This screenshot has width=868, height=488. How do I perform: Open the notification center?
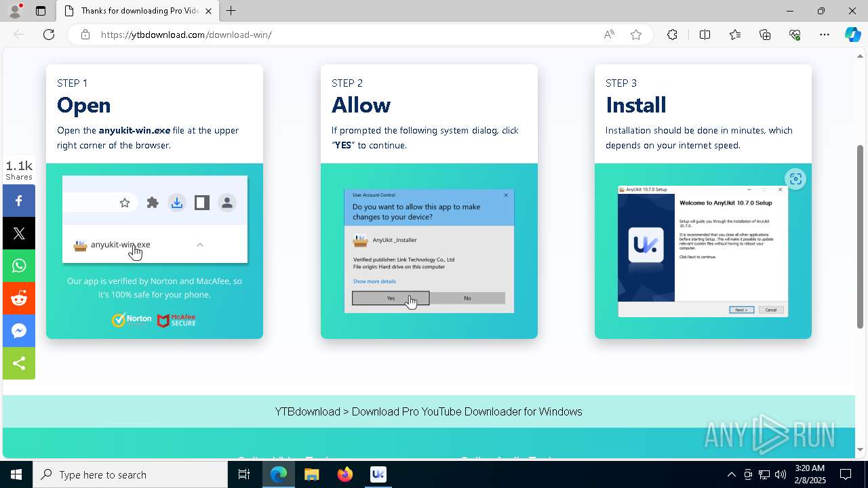(x=846, y=474)
